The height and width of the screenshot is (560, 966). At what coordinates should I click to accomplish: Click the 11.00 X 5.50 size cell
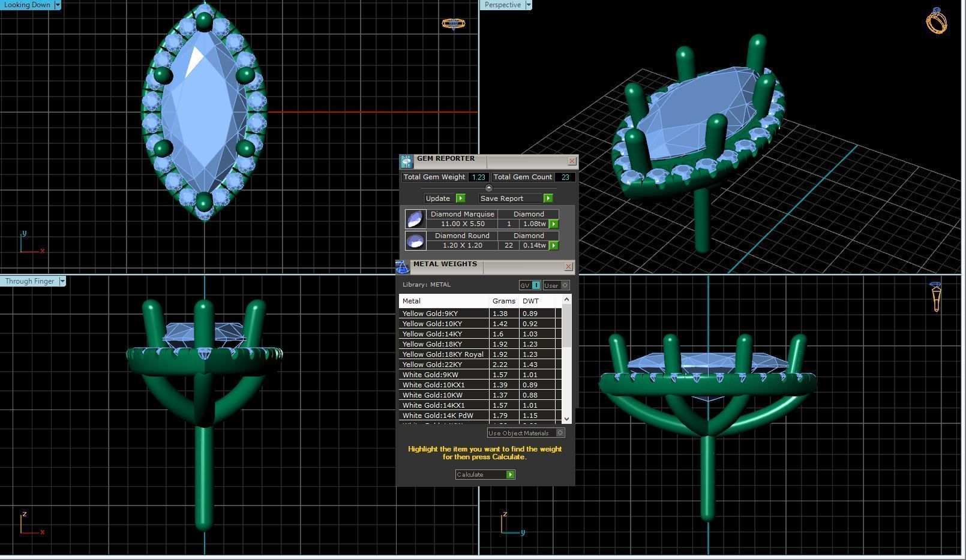[463, 224]
